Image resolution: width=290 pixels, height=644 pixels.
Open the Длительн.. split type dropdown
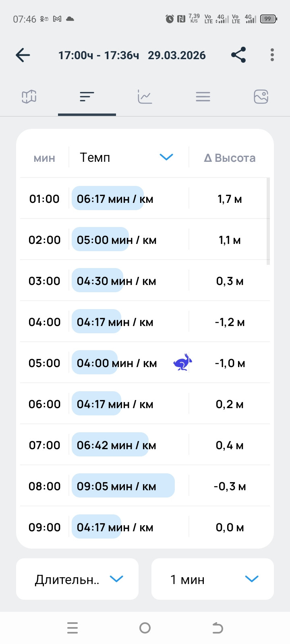[x=77, y=579]
